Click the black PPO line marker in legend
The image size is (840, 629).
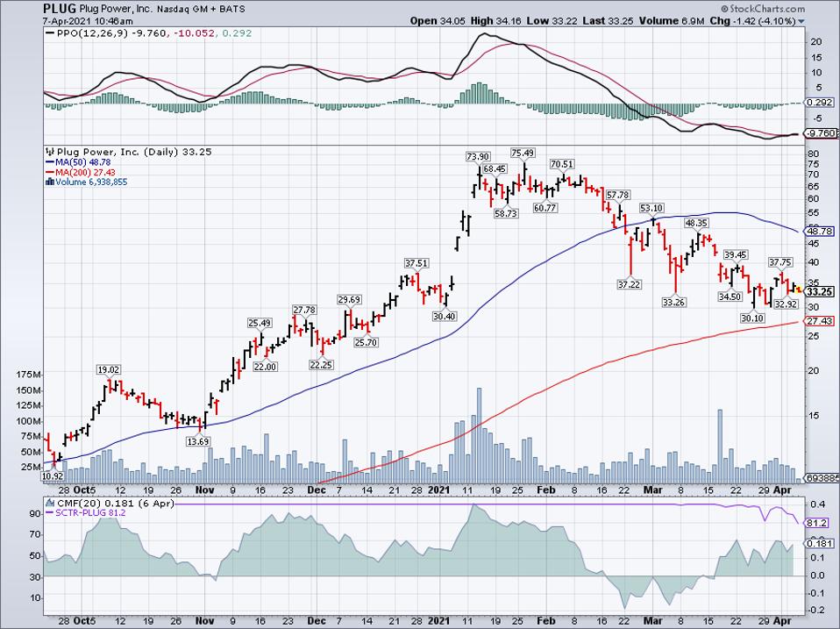[50, 33]
